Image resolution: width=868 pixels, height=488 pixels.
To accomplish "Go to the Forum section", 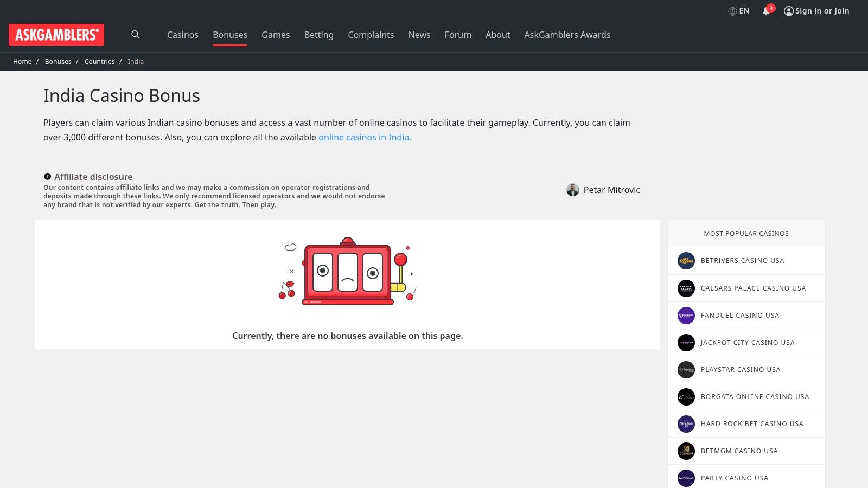I will 458,35.
